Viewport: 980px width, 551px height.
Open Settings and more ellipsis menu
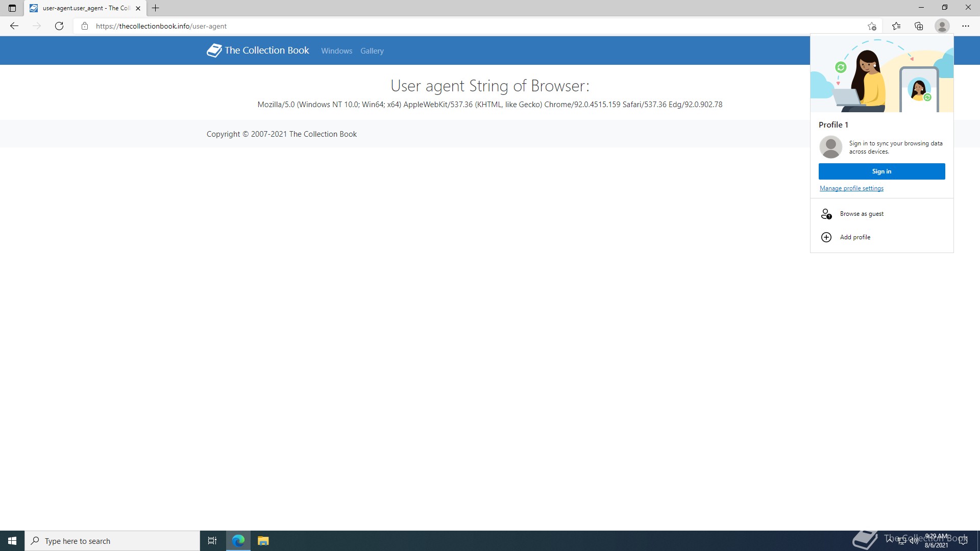click(965, 26)
